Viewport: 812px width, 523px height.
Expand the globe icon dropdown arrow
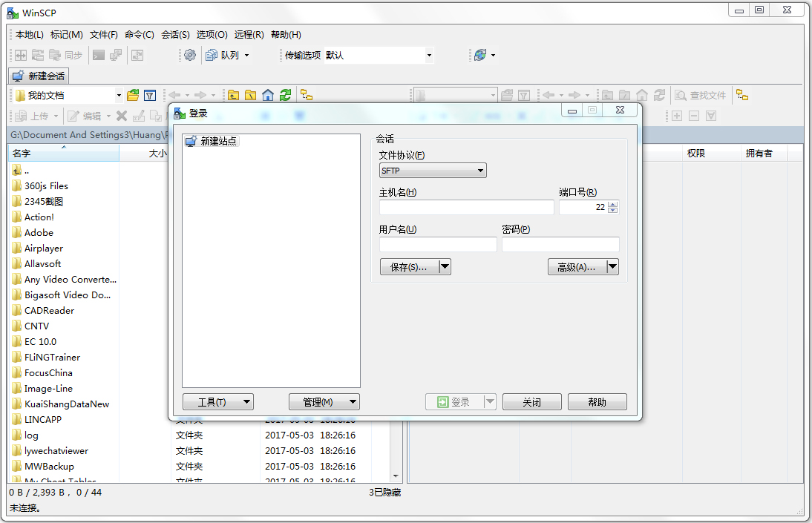tap(493, 55)
